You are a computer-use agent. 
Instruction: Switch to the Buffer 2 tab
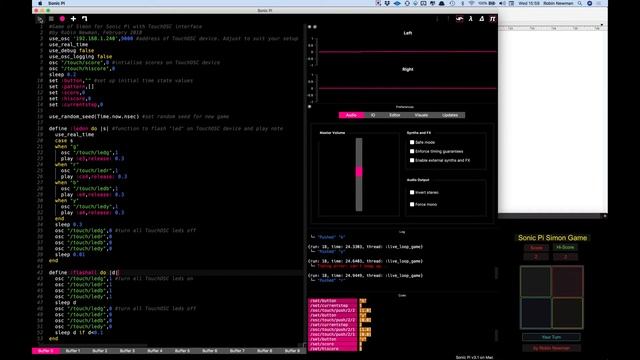click(100, 351)
